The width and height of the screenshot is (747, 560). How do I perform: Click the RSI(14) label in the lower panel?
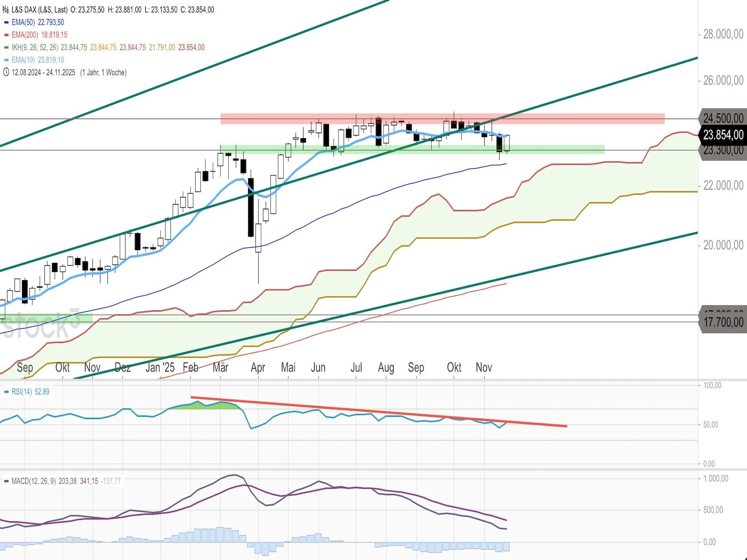[21, 392]
